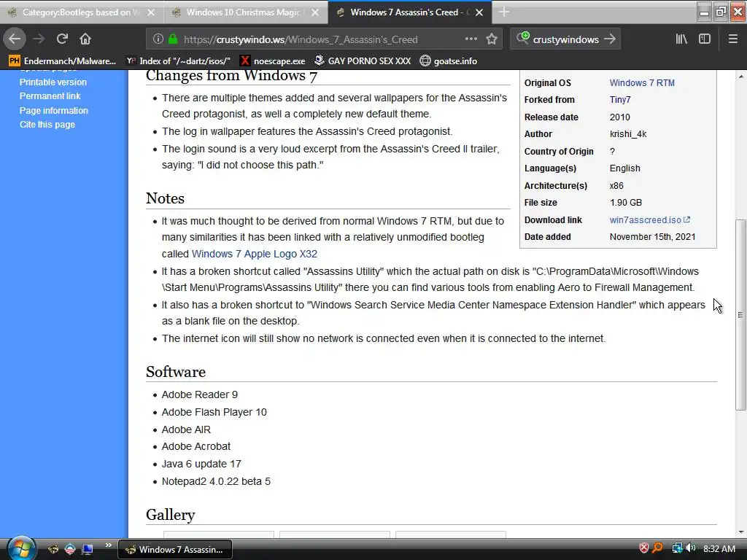Click the scrollbar down arrow
The image size is (747, 560).
[740, 532]
